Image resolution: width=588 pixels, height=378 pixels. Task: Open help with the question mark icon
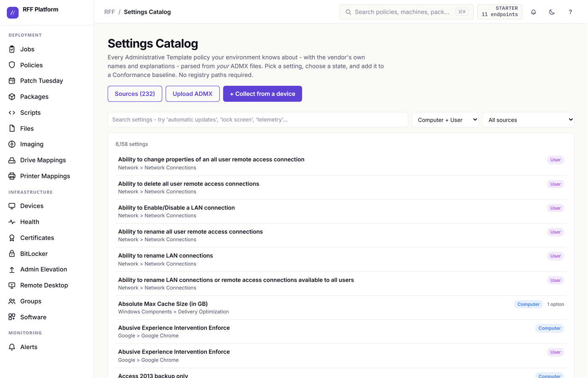(x=570, y=12)
